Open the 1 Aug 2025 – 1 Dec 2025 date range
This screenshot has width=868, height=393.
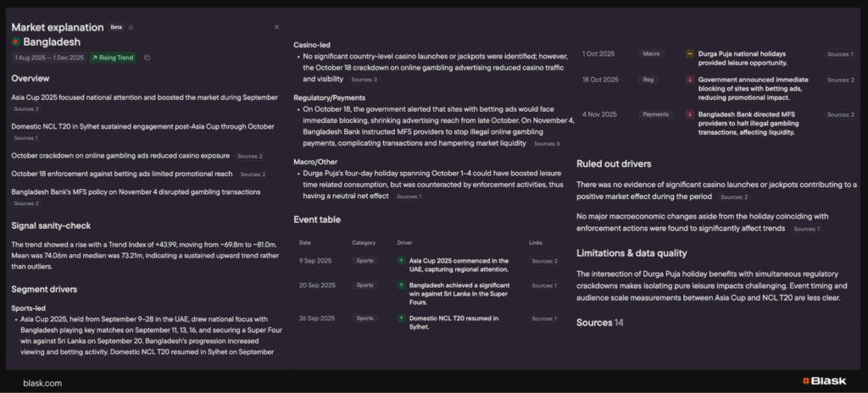(x=49, y=58)
